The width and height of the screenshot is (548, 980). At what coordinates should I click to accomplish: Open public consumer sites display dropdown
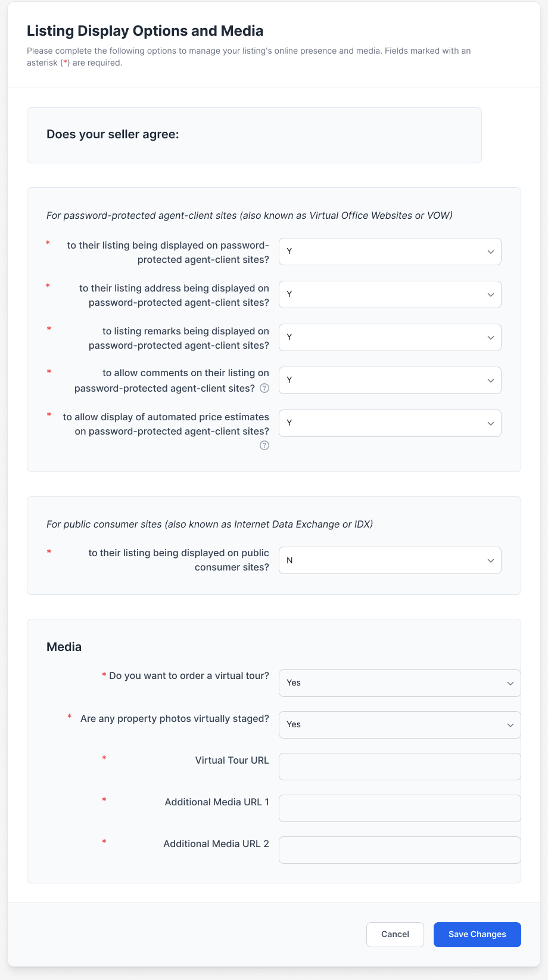pyautogui.click(x=390, y=560)
